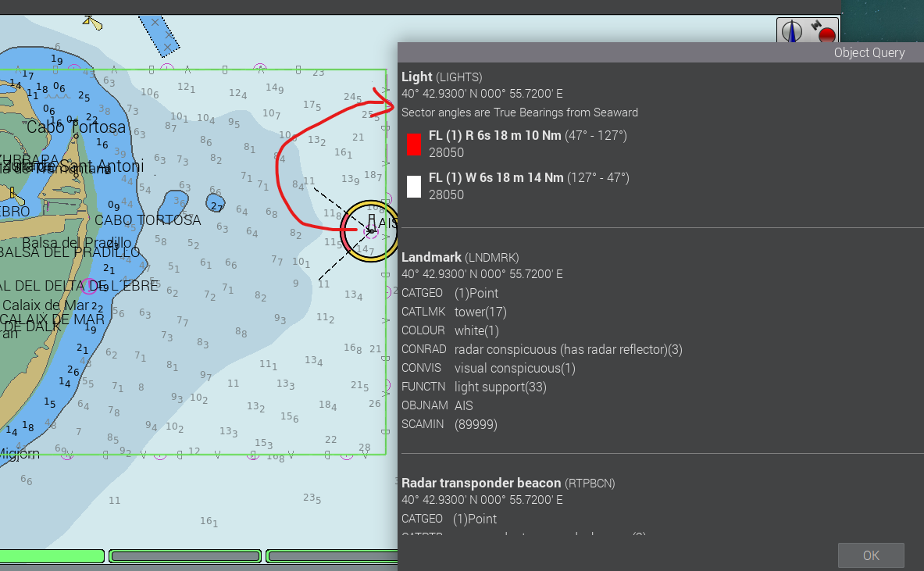Image resolution: width=924 pixels, height=571 pixels.
Task: Click the 'Balsa del Pradillo' chart label
Action: tap(77, 243)
